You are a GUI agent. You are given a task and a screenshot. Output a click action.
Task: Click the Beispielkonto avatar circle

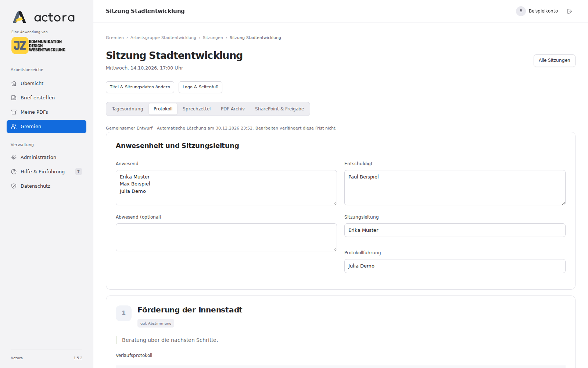(x=521, y=11)
